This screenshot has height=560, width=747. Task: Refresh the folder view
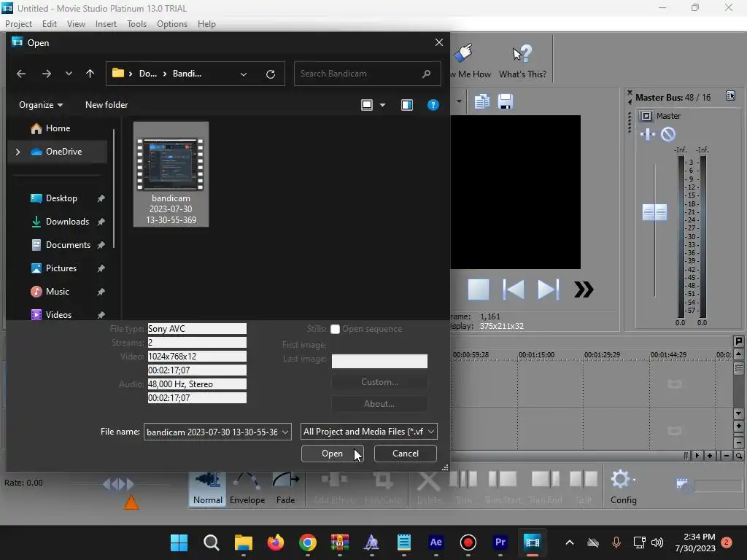[271, 74]
